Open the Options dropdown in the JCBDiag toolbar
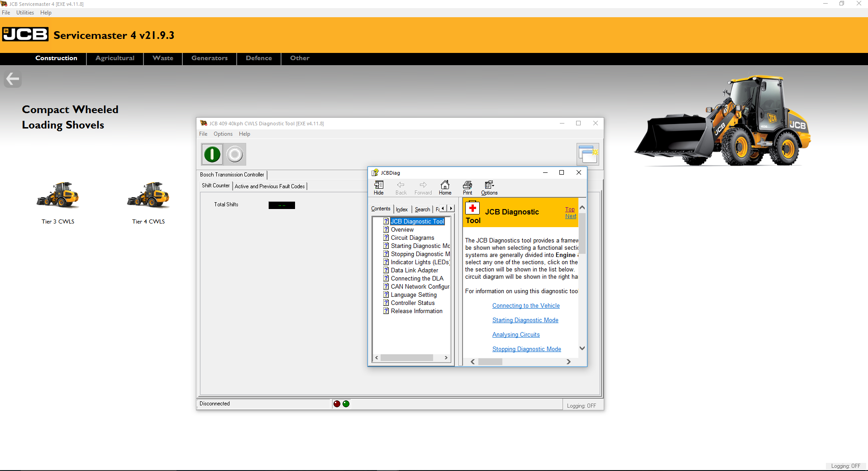The width and height of the screenshot is (868, 471). point(489,187)
